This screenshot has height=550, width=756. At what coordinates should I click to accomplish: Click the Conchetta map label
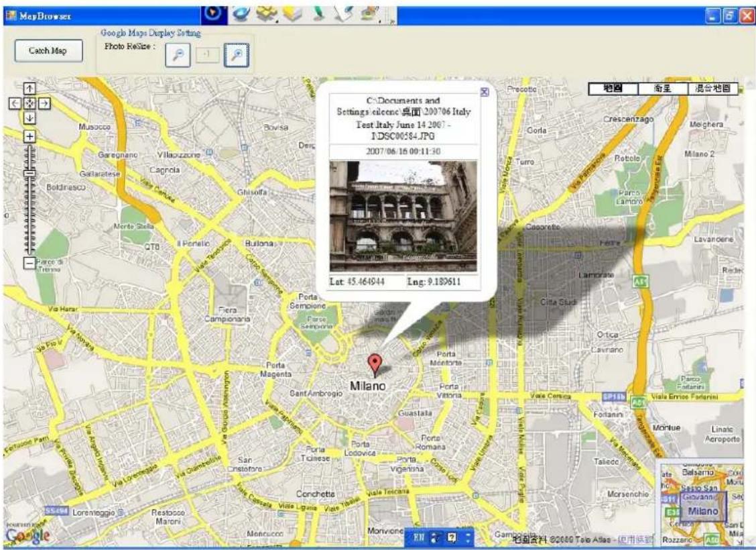click(x=315, y=494)
